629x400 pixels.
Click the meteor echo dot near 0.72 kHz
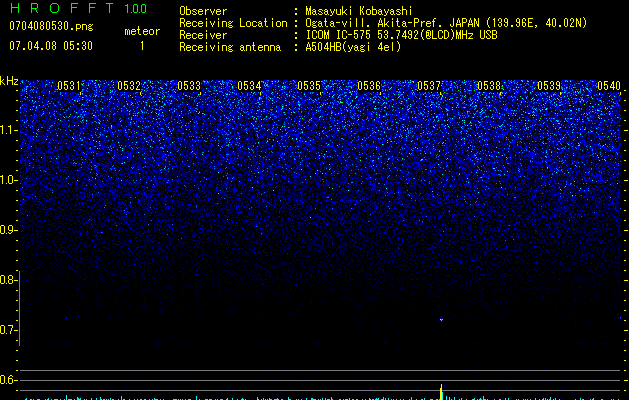coord(441,319)
